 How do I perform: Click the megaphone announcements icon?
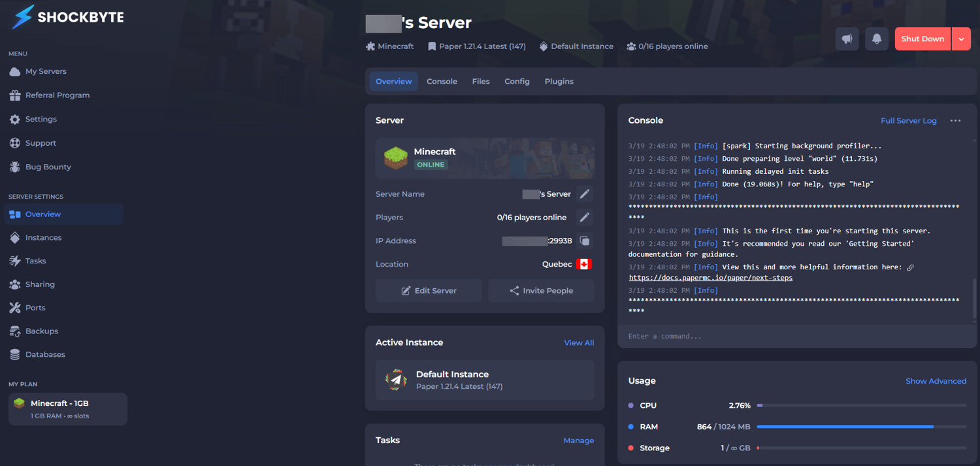click(x=847, y=39)
